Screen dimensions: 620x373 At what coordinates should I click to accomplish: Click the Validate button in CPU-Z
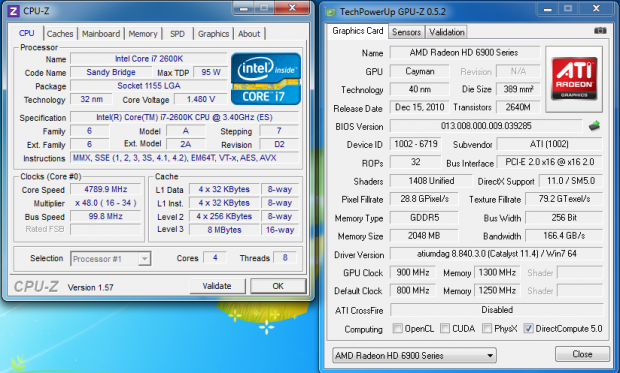(217, 286)
